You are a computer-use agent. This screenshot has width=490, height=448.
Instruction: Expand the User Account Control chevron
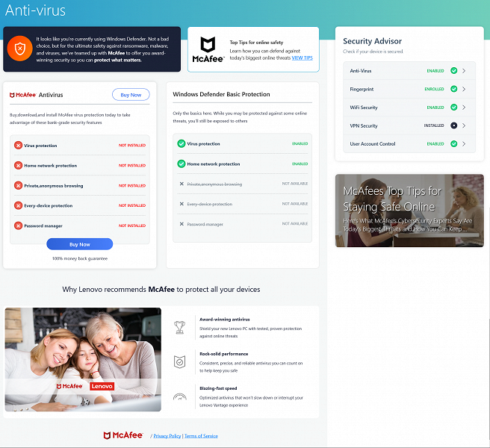[x=464, y=143]
